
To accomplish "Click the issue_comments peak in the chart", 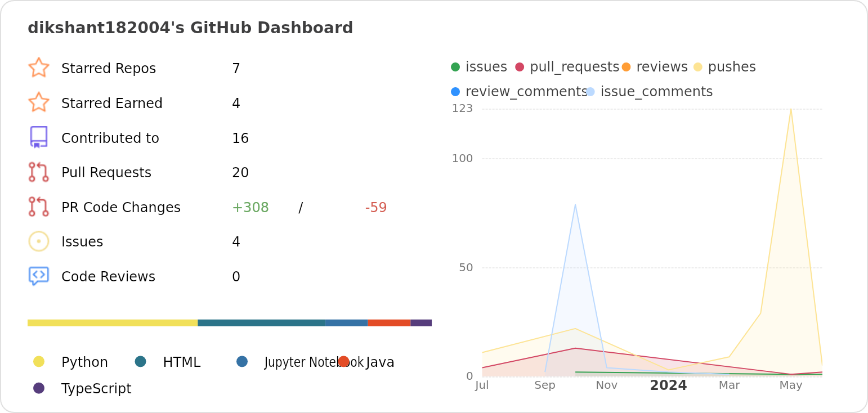I will 575,205.
